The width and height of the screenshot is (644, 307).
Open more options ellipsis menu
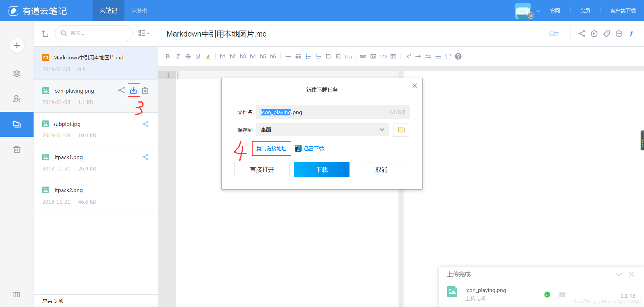[619, 34]
